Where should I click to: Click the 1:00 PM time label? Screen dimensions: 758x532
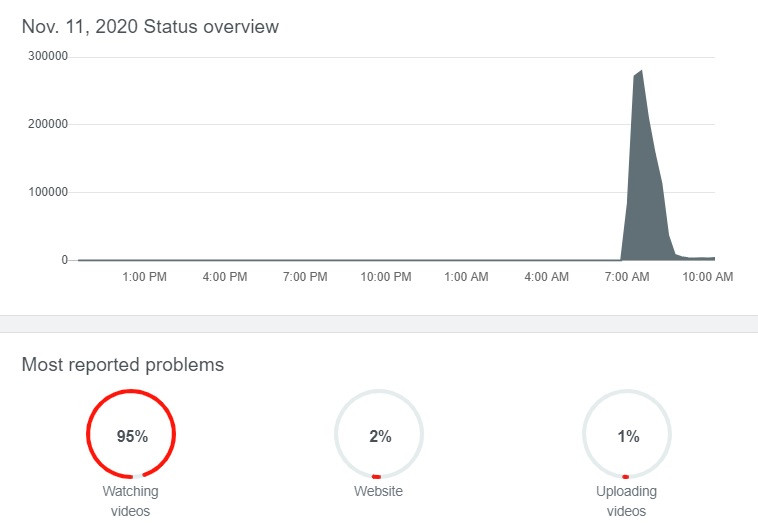(144, 277)
